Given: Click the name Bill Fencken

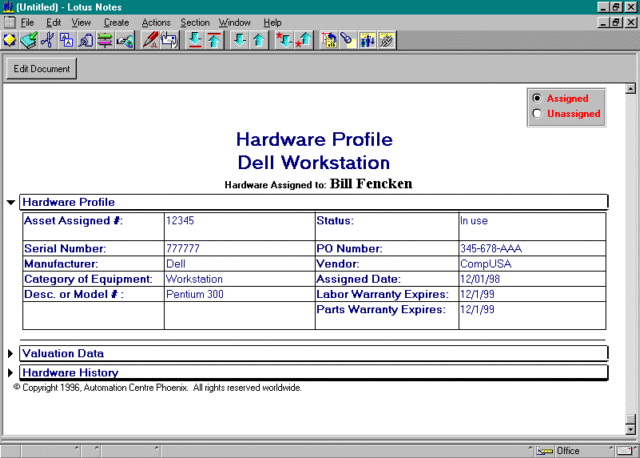Looking at the screenshot, I should tap(371, 184).
